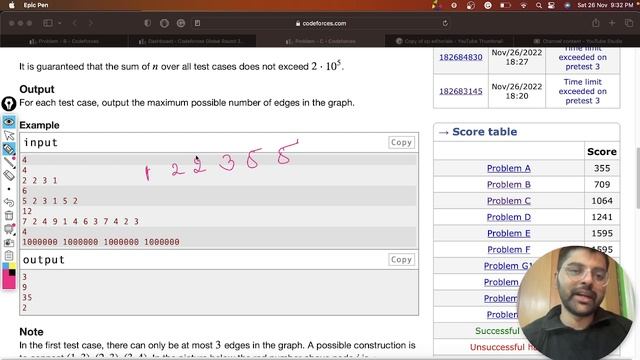This screenshot has width=640, height=360.
Task: Pick the yellow color swatch in Epic Pen
Action: tap(12, 266)
